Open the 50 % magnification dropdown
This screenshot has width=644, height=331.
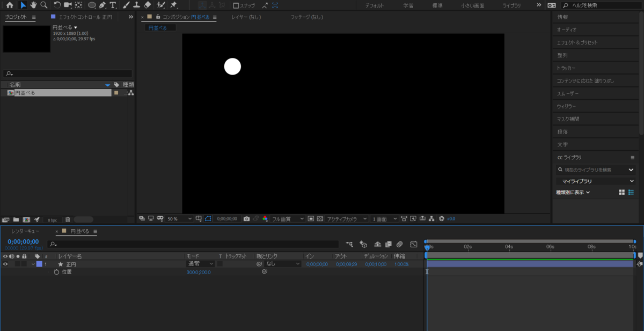(x=179, y=219)
